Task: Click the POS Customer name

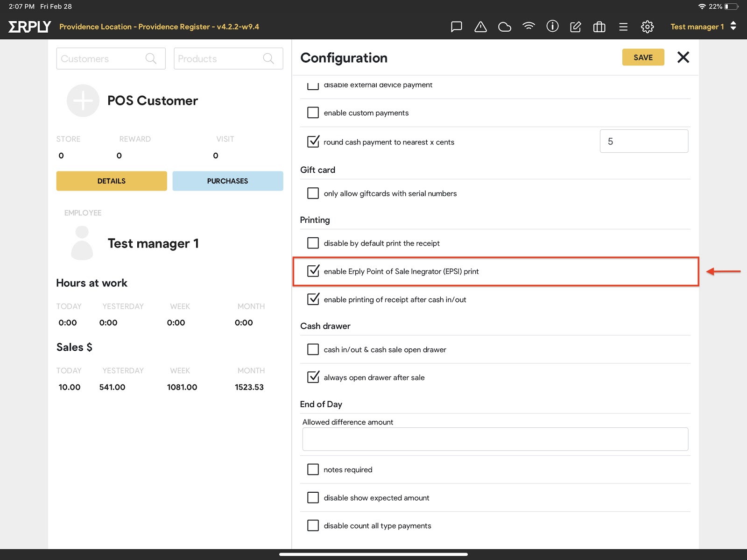Action: point(152,100)
